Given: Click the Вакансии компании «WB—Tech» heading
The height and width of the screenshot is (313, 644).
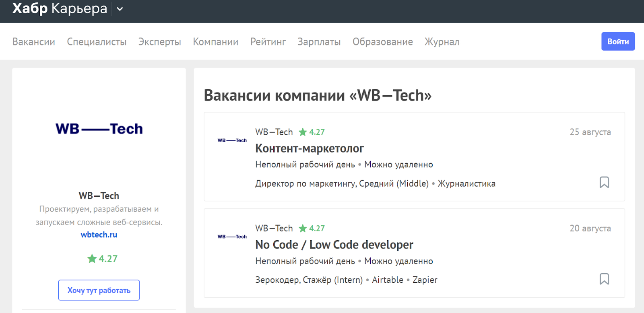Looking at the screenshot, I should (318, 95).
